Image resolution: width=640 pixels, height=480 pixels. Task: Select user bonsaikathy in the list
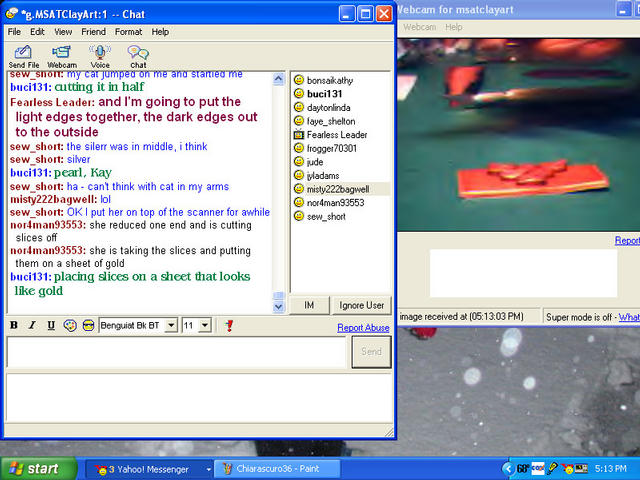[x=330, y=80]
